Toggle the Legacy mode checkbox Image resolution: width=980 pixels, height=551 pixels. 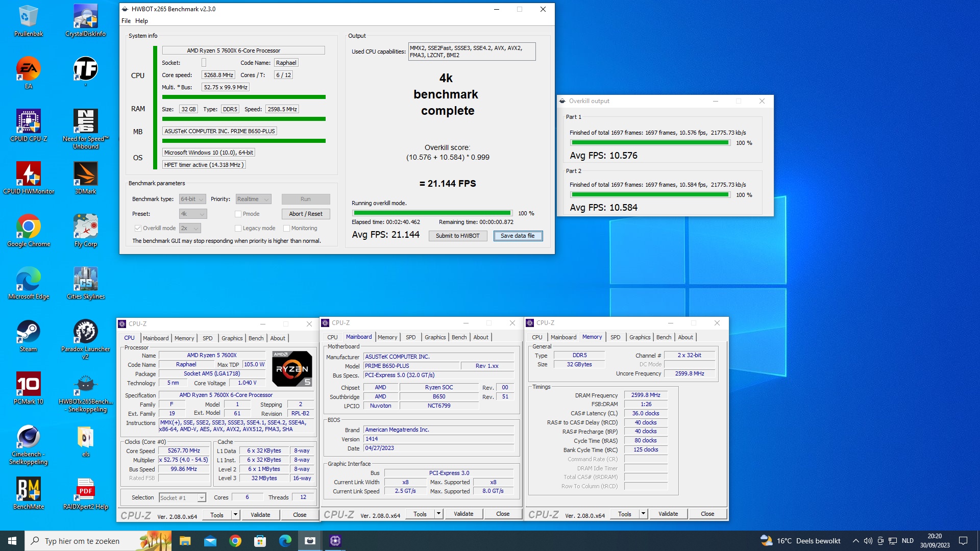(238, 228)
